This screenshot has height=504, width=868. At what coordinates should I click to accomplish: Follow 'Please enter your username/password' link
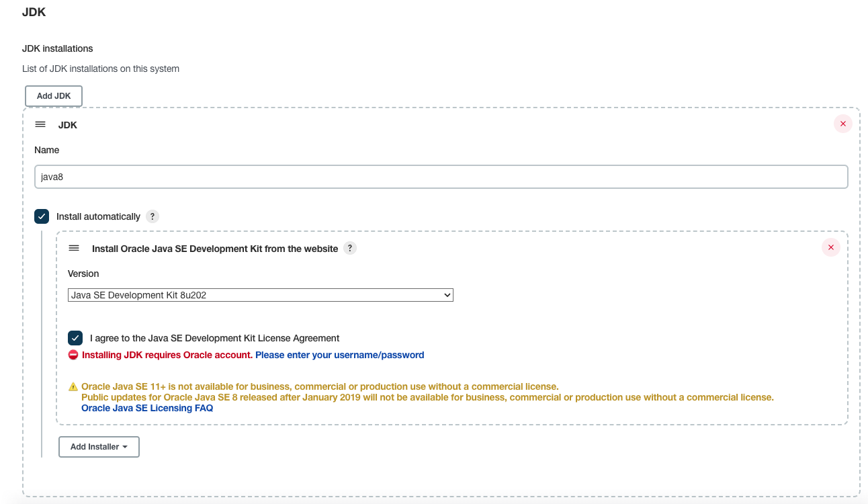[340, 355]
